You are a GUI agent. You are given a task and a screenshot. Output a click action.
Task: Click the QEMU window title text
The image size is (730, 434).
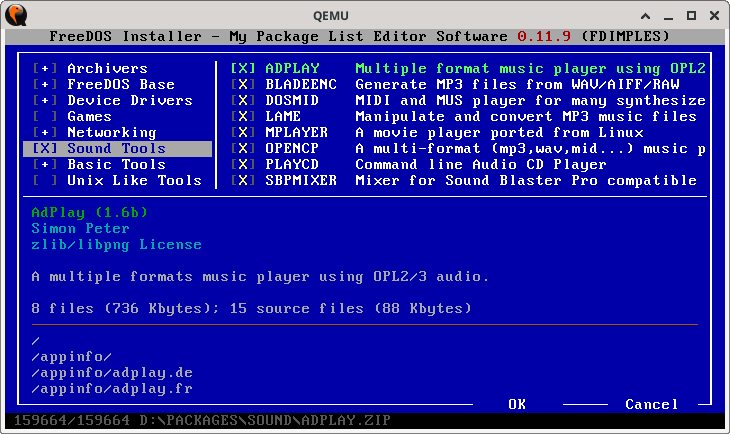pyautogui.click(x=331, y=16)
